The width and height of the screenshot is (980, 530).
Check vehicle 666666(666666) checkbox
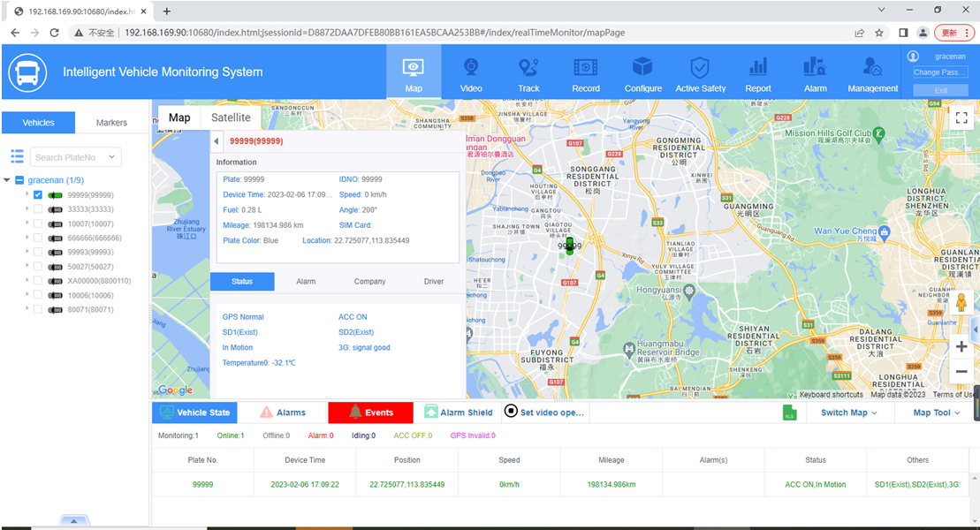click(x=37, y=238)
